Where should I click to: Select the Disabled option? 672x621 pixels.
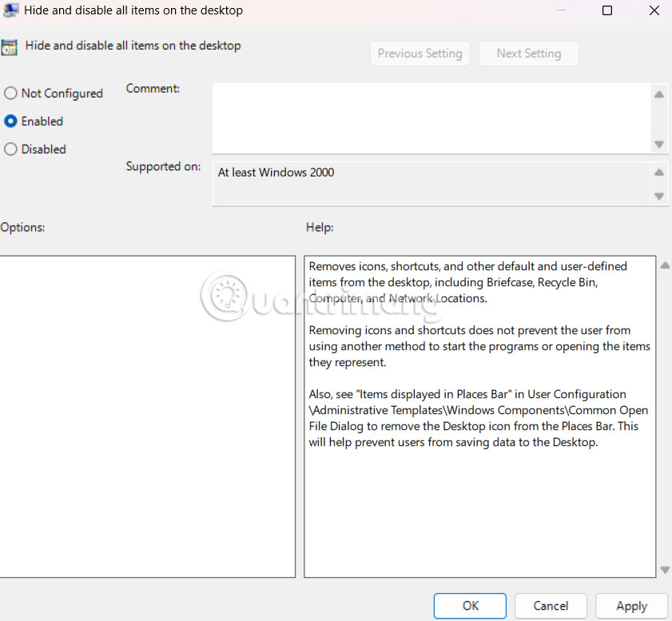tap(10, 149)
